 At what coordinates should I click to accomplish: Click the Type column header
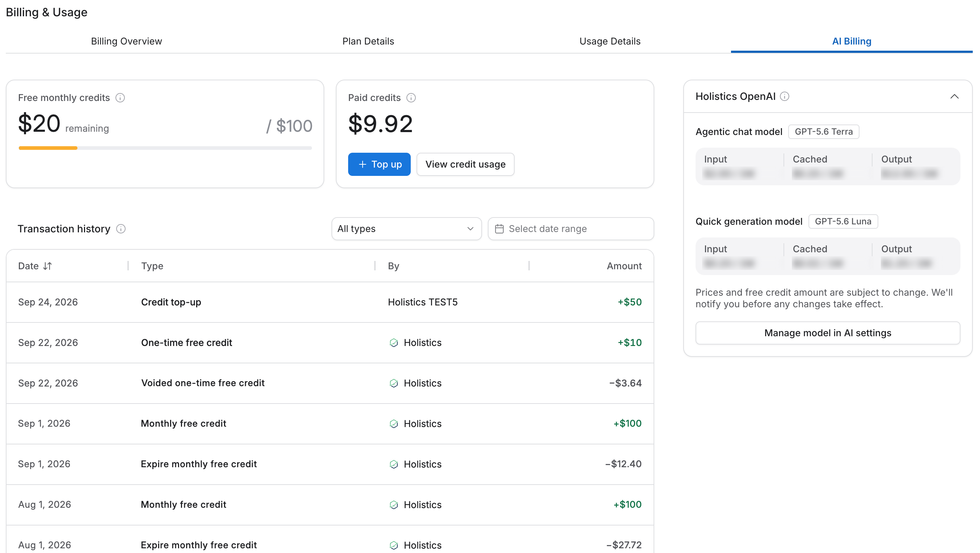pyautogui.click(x=152, y=266)
